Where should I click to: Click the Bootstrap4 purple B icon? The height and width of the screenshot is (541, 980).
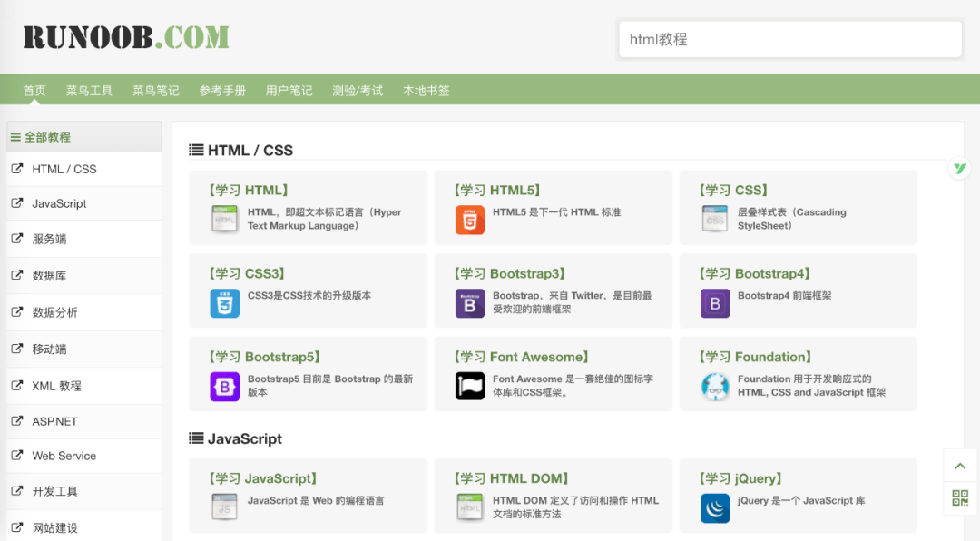715,303
